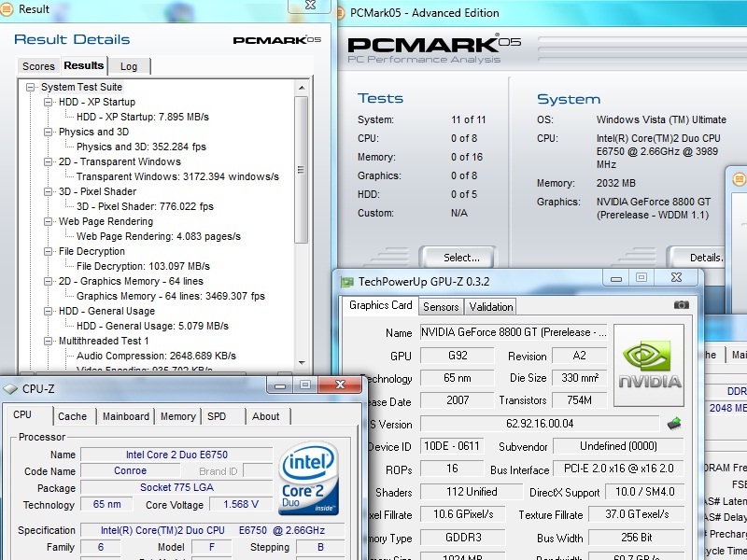Click the GPU-Z title bar icon
Image resolution: width=747 pixels, height=560 pixels.
(346, 282)
